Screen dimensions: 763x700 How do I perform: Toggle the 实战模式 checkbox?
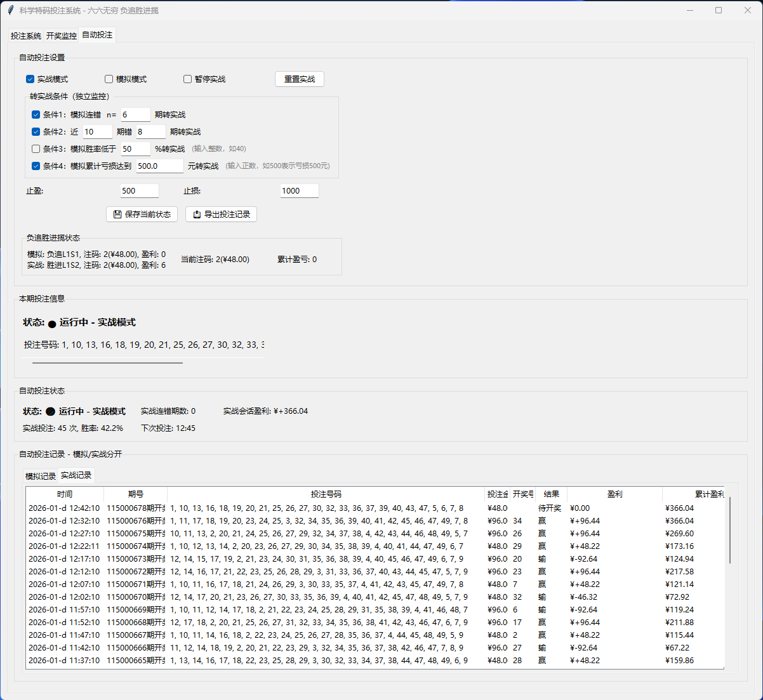pyautogui.click(x=30, y=79)
